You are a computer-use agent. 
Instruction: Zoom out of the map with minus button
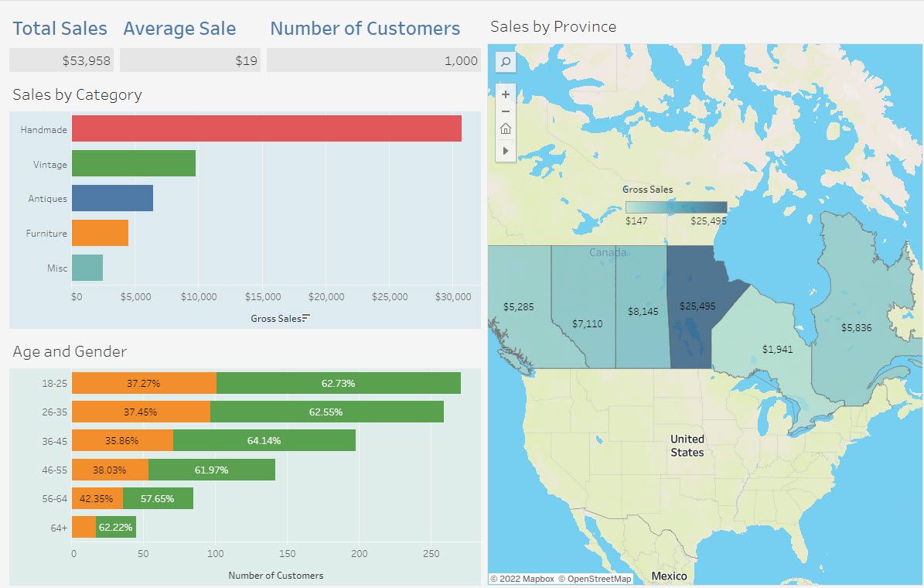coord(505,111)
